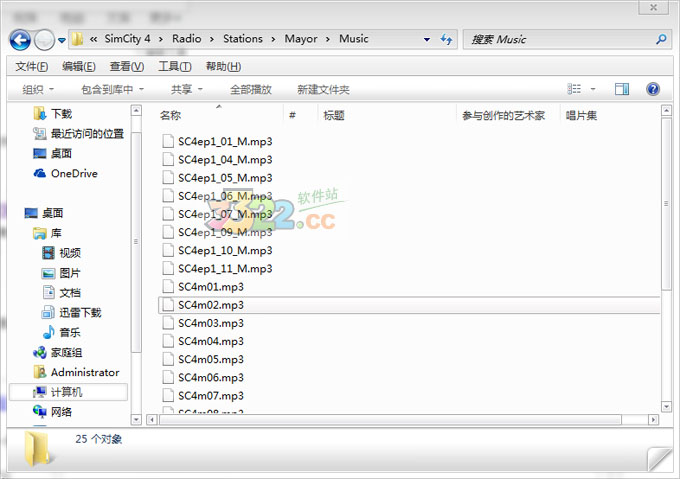This screenshot has width=680, height=479.
Task: Click the file icon of SC4m01.mp3
Action: pos(168,287)
